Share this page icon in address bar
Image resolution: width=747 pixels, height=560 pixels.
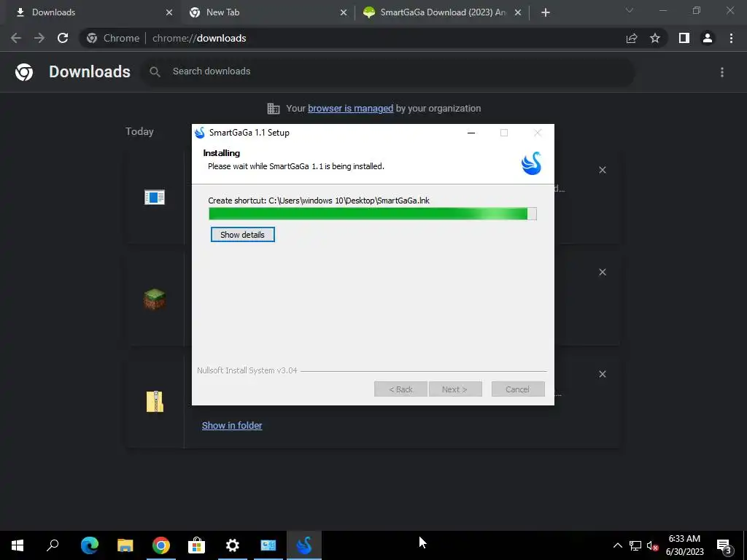pyautogui.click(x=632, y=38)
